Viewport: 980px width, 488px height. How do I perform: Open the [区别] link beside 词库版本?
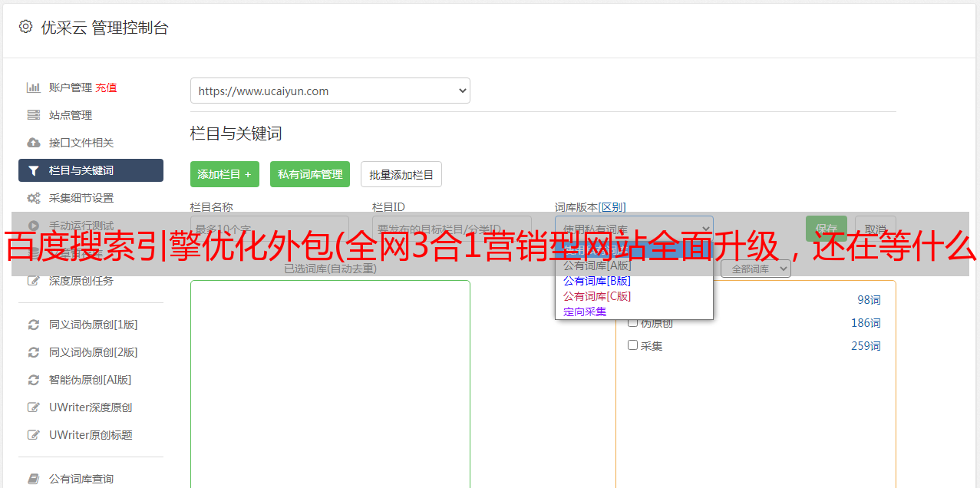coord(612,207)
